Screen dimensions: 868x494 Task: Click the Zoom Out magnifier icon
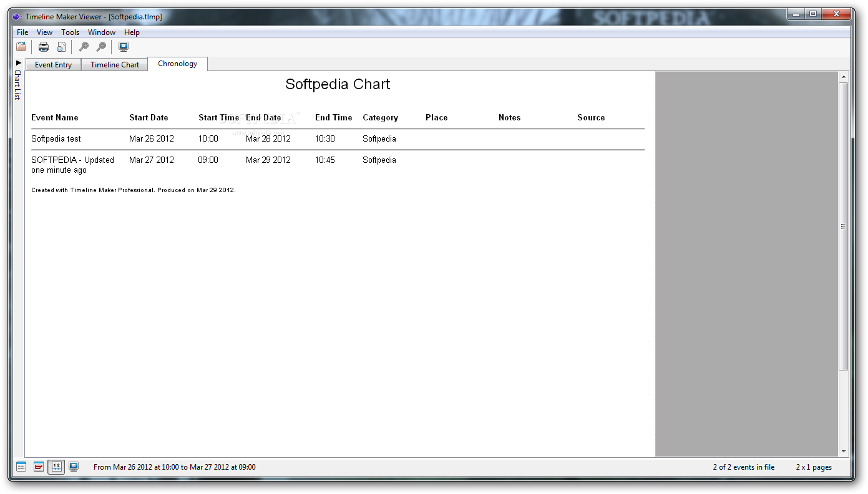coord(100,47)
